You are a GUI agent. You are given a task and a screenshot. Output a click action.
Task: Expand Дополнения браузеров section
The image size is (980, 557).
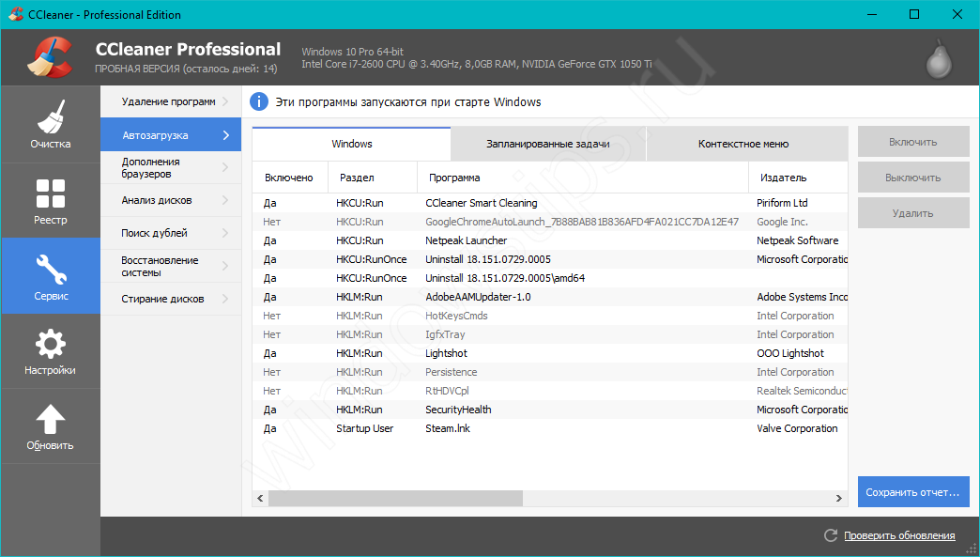coord(170,167)
